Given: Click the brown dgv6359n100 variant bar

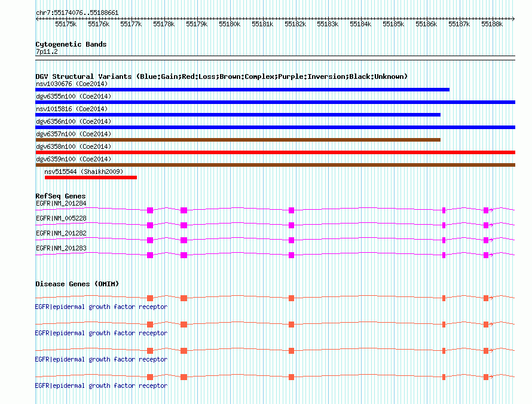Looking at the screenshot, I should (x=275, y=165).
